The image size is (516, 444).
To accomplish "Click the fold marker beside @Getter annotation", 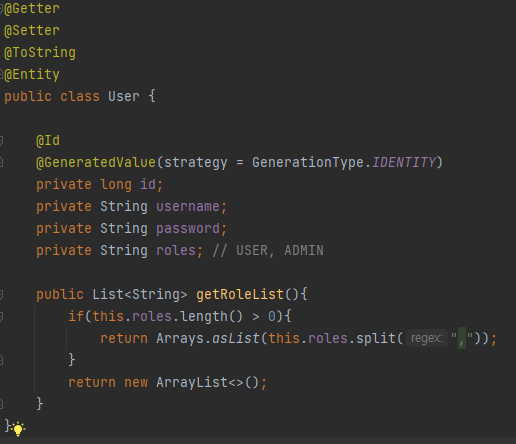I will pos(1,8).
